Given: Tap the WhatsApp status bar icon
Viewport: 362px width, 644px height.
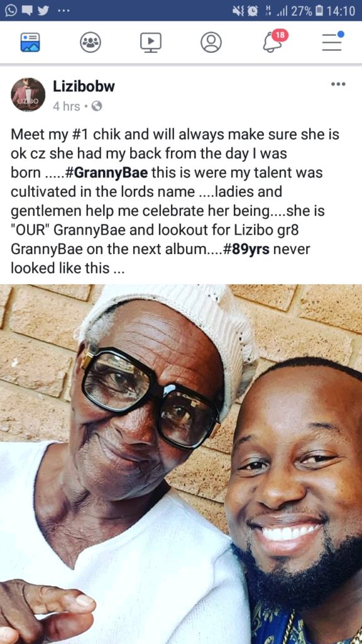Looking at the screenshot, I should [11, 11].
